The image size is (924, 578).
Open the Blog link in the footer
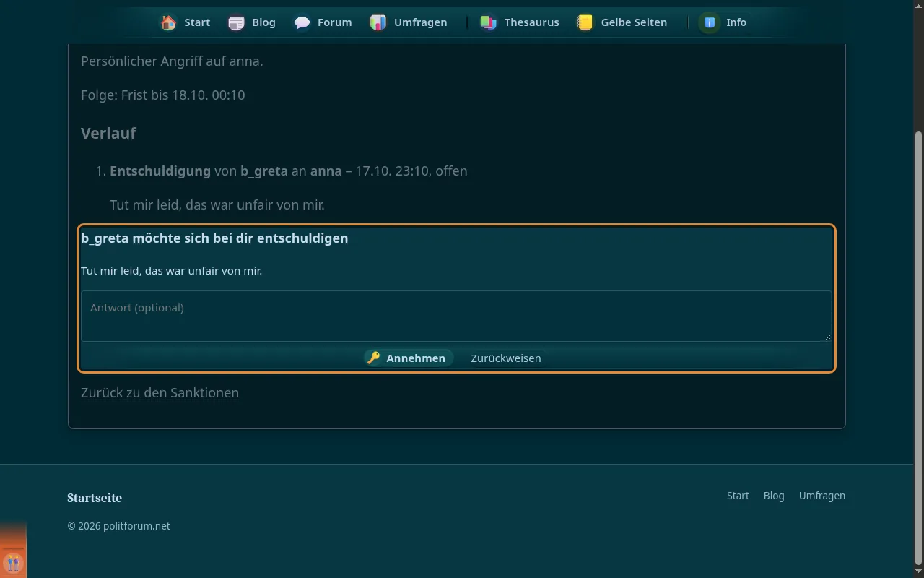pyautogui.click(x=774, y=496)
